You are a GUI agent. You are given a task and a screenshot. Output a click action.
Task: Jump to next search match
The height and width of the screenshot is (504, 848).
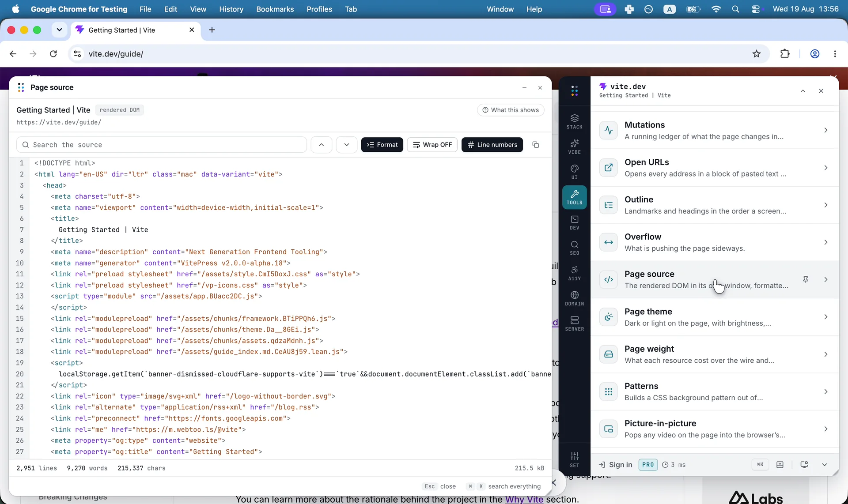[346, 145]
